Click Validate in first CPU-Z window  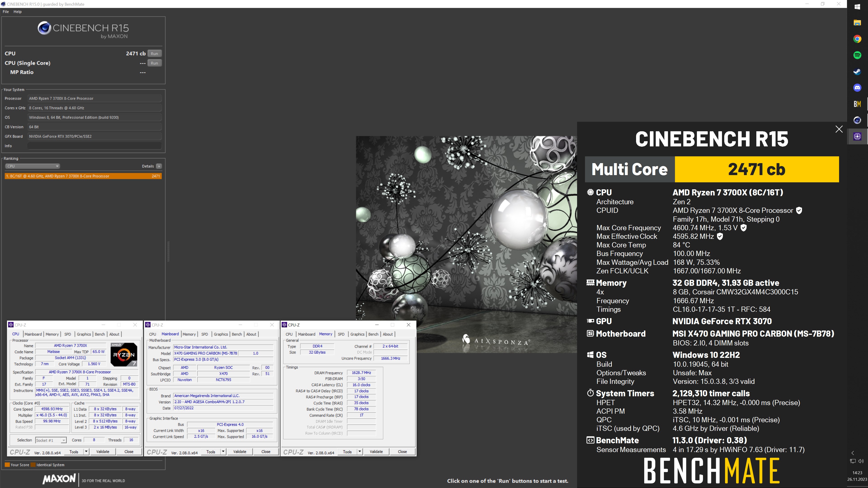[x=103, y=452]
